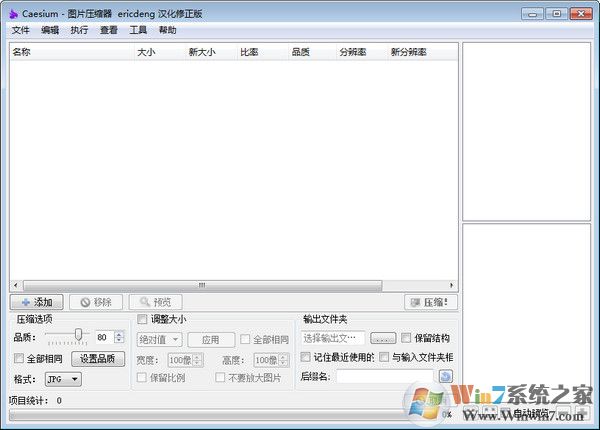Click the 项目统计: 0 status text
Viewport: 600px width, 430px height.
[35, 401]
